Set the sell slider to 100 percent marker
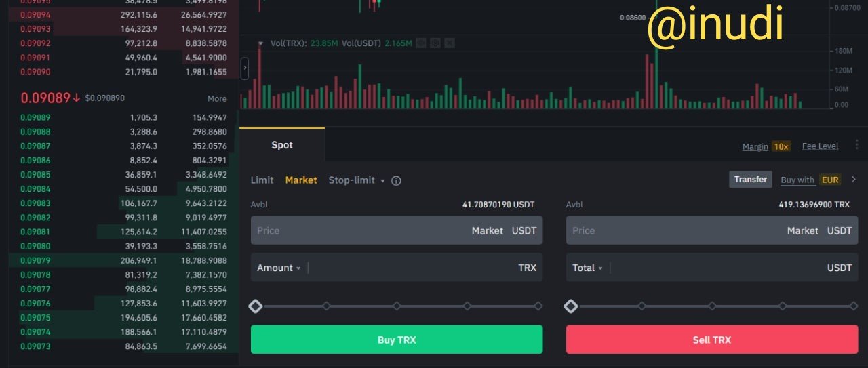The width and height of the screenshot is (868, 368). pos(853,306)
